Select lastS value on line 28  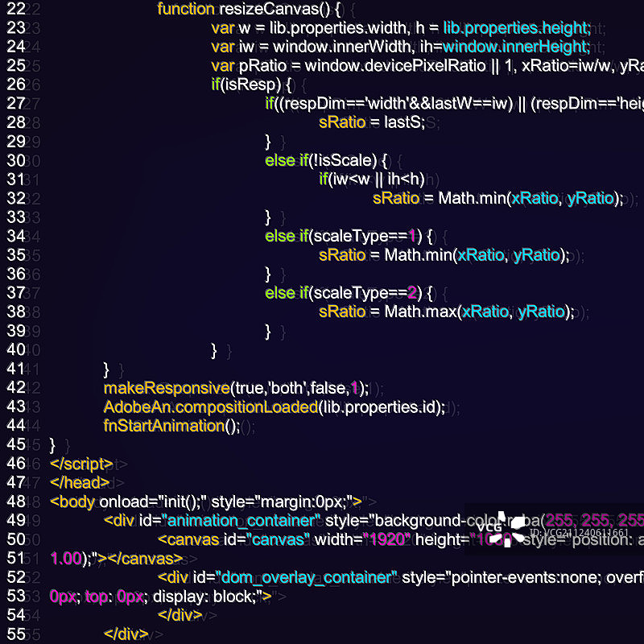[403, 122]
